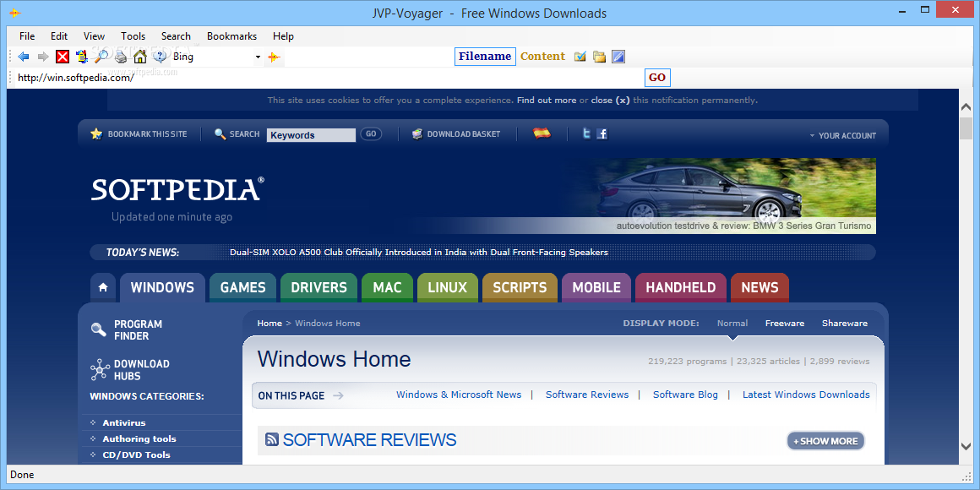Viewport: 980px width, 490px height.
Task: Click the blue pencil edit icon in toolbar
Action: tap(618, 57)
